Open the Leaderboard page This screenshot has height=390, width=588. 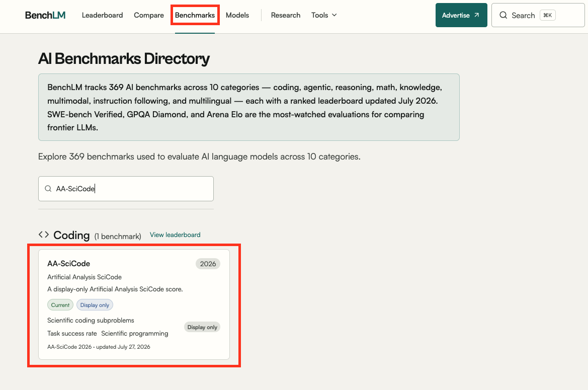point(103,15)
